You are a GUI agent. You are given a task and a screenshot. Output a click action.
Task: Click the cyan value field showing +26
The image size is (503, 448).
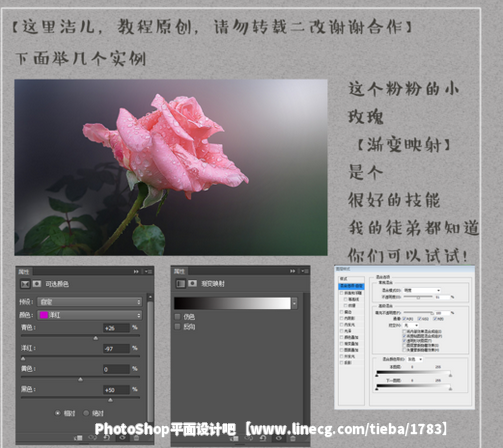pyautogui.click(x=116, y=328)
